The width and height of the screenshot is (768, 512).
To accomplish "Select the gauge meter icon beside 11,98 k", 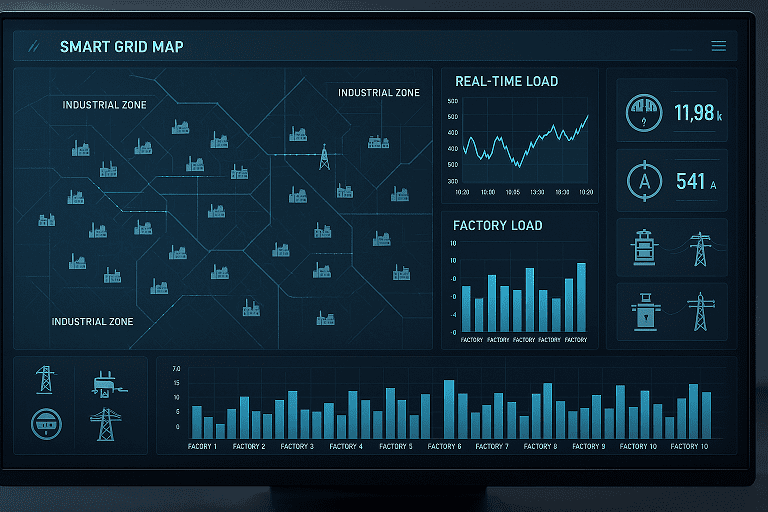I will tap(643, 113).
